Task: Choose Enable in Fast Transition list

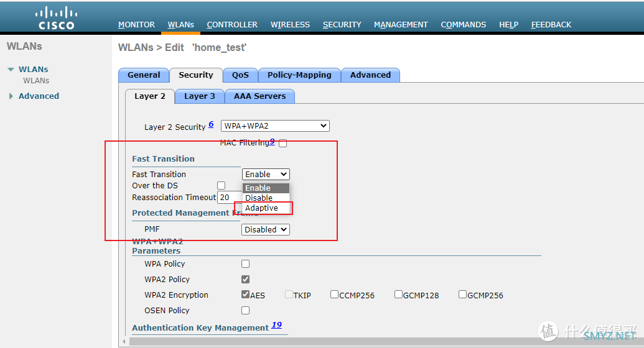Action: pos(266,188)
